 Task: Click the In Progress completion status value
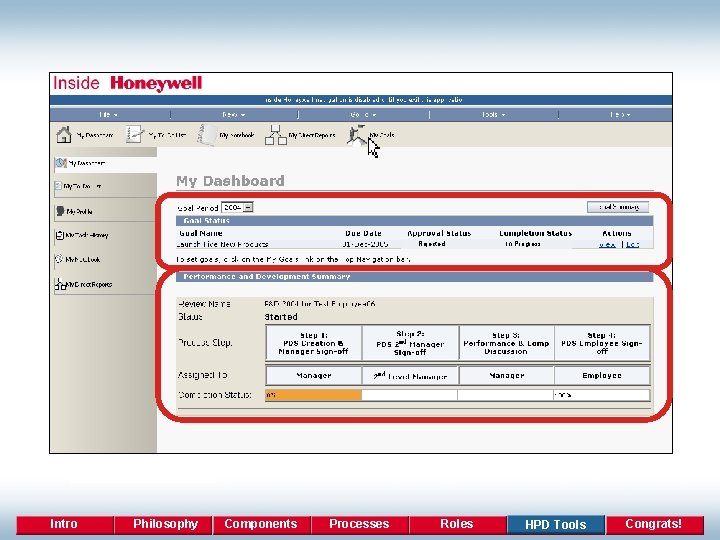click(523, 244)
